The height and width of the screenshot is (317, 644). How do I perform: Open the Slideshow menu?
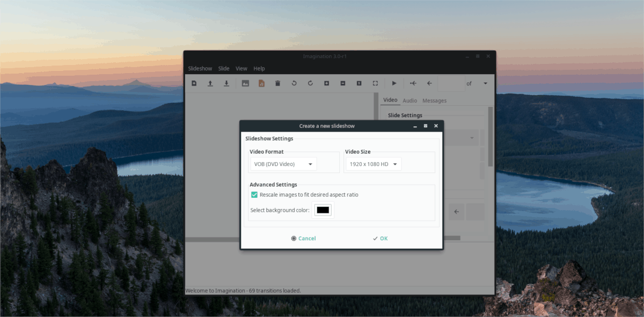tap(200, 69)
